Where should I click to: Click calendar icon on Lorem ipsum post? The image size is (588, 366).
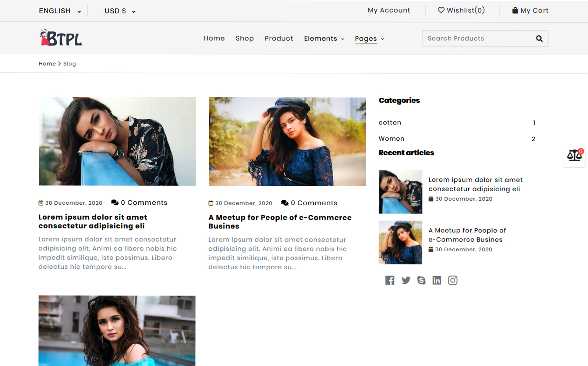tap(41, 203)
